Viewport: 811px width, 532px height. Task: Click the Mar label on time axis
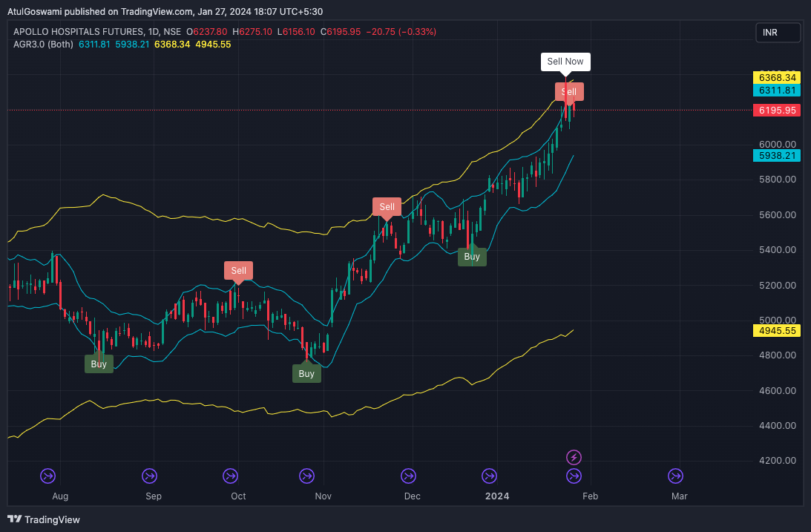[x=679, y=496]
